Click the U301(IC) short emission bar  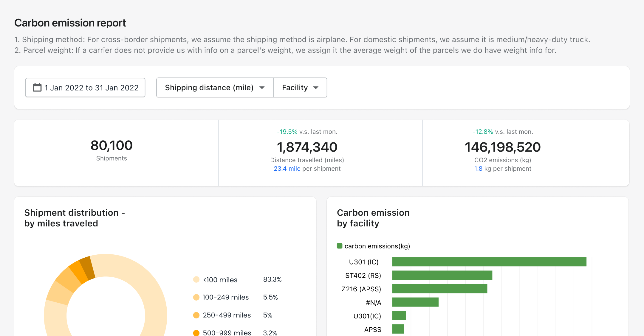coord(399,315)
